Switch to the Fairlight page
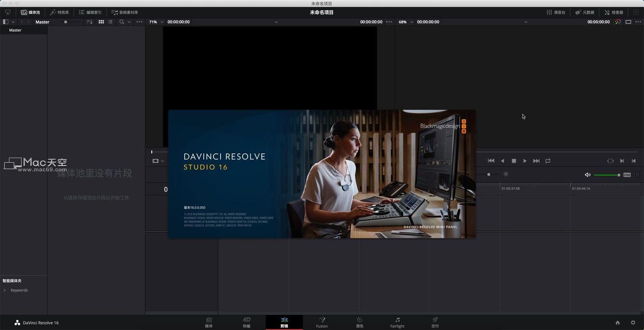Screen dimensions: 644x330 click(x=397, y=322)
